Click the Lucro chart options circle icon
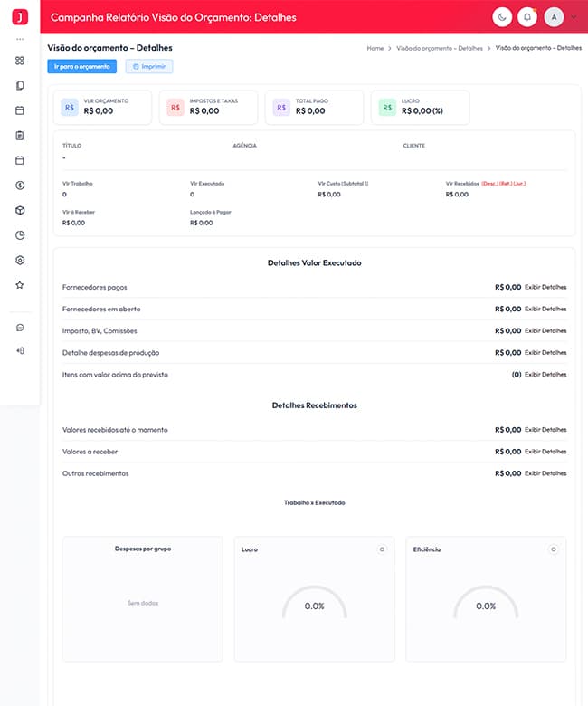 [x=382, y=549]
